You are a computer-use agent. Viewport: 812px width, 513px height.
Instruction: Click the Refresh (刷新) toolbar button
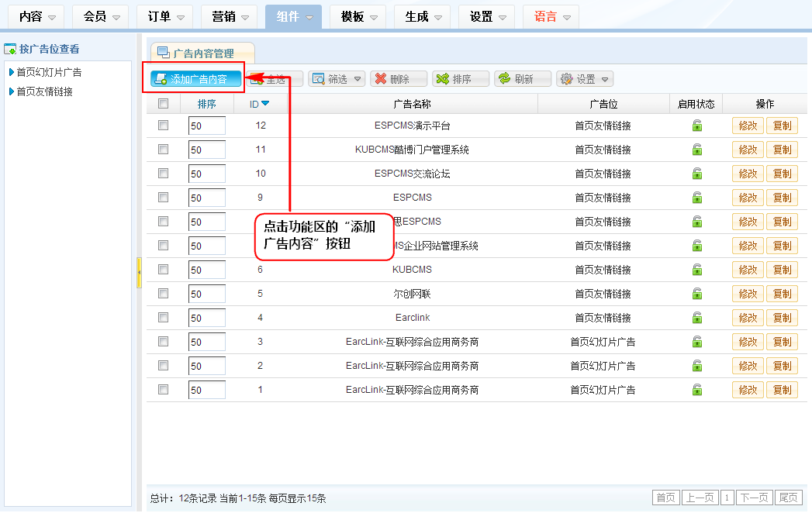[522, 78]
